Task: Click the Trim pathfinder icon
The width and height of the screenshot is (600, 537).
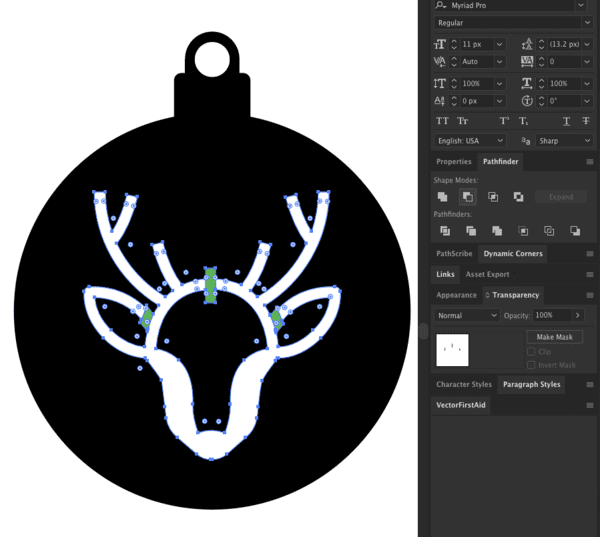Action: click(x=471, y=231)
